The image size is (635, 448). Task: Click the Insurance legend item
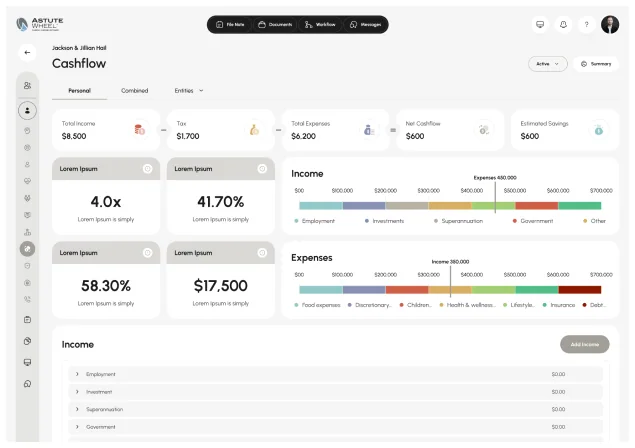click(x=559, y=305)
